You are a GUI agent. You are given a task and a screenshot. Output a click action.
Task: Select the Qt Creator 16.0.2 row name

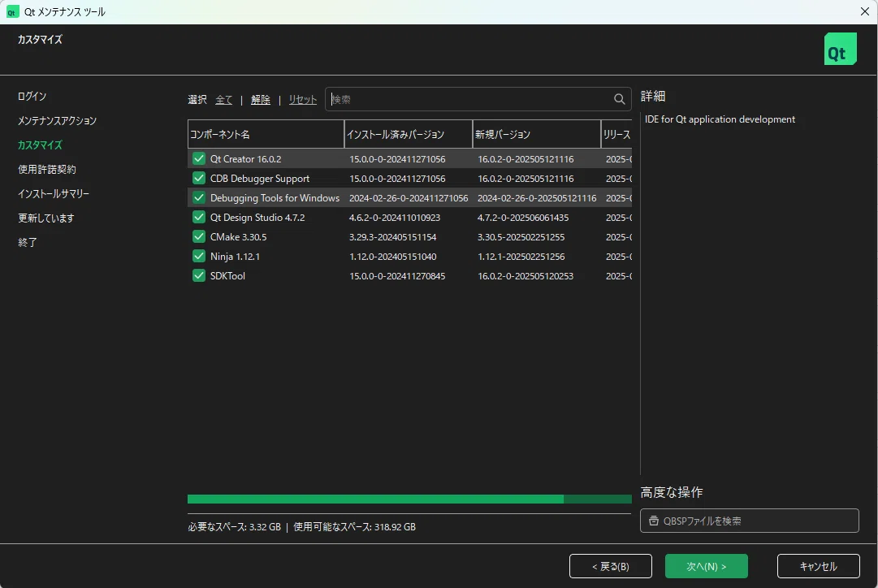tap(246, 159)
